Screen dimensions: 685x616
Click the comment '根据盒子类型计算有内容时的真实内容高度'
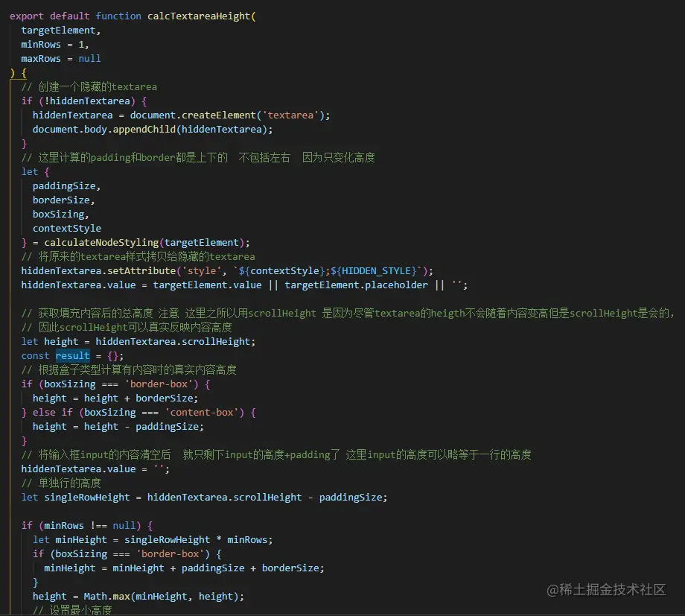(x=129, y=370)
